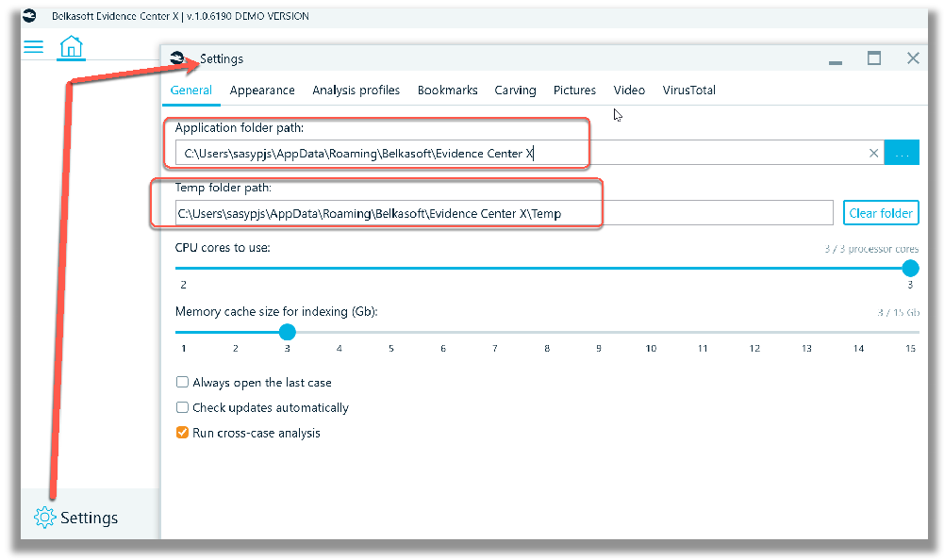This screenshot has width=944, height=560.
Task: Click 'Memory cache size for indexing (Gb):' label
Action: coord(276,312)
